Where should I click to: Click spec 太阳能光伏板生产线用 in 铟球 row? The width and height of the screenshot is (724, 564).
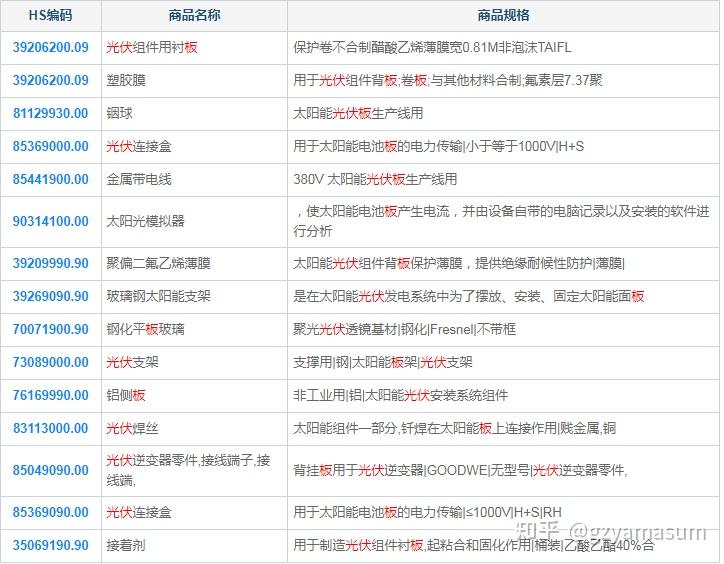coord(358,113)
